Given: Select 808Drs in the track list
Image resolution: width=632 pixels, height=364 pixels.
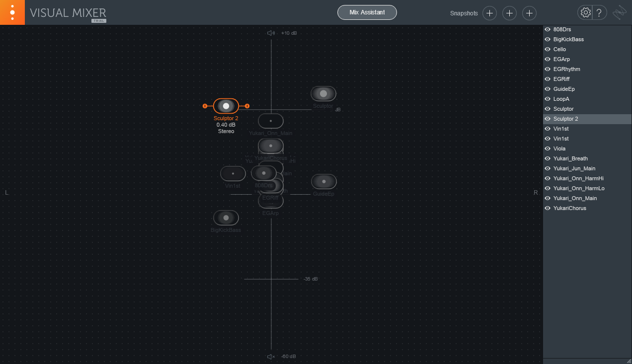Looking at the screenshot, I should [587, 29].
